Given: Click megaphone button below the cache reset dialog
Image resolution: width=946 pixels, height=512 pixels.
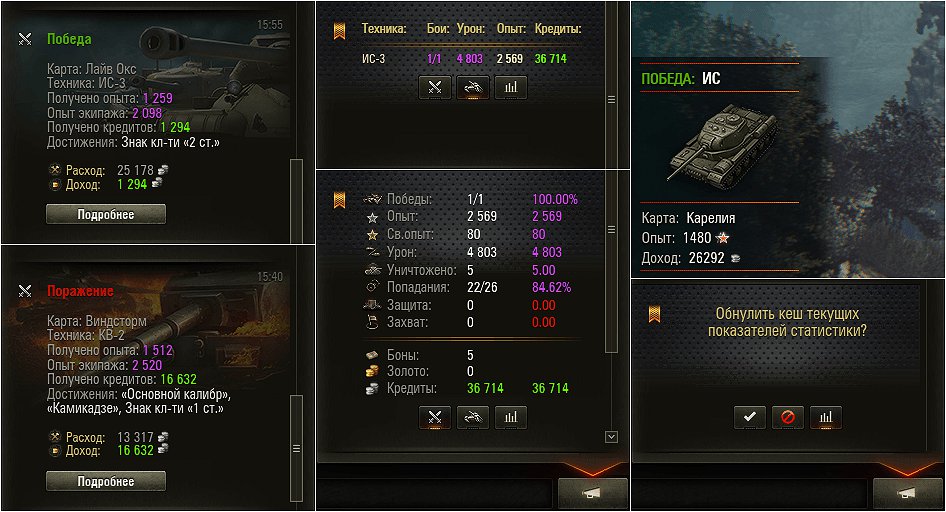Looking at the screenshot, I should pyautogui.click(x=908, y=493).
